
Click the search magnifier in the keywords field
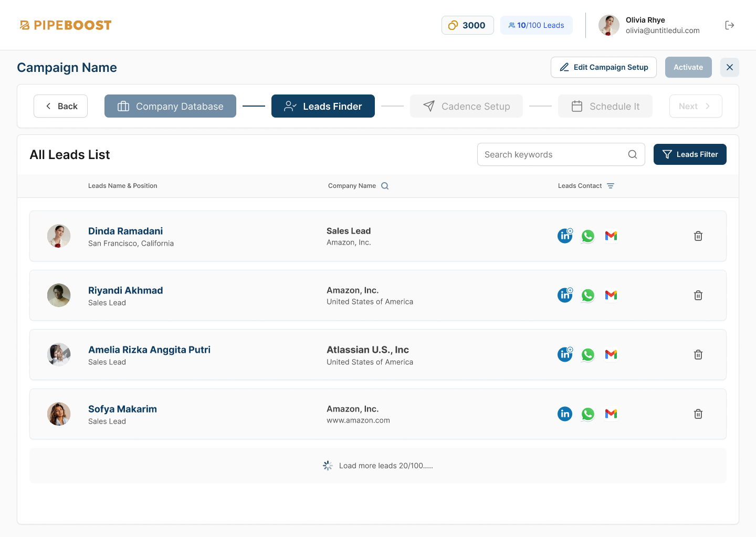coord(633,154)
